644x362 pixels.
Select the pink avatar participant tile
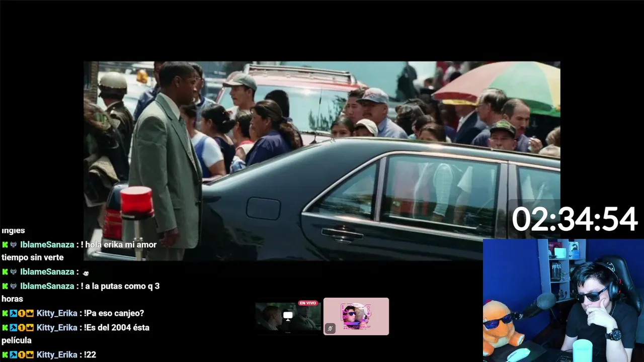[x=356, y=316]
